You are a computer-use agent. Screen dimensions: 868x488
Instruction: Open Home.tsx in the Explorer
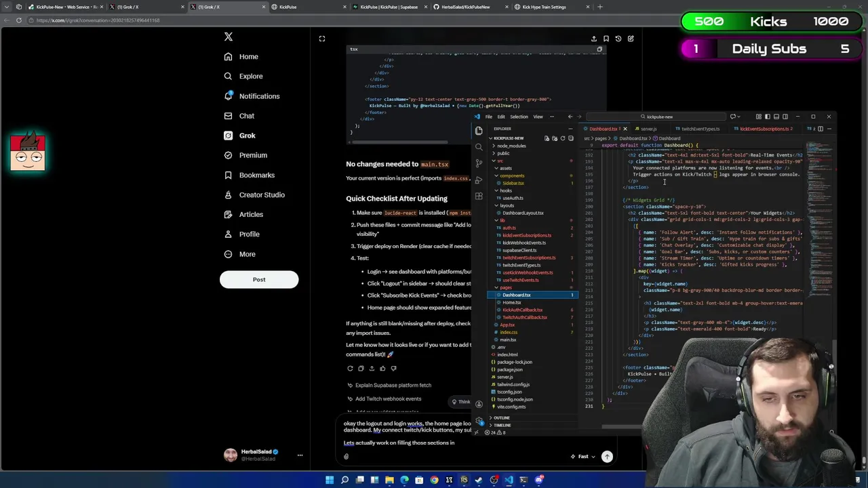pyautogui.click(x=511, y=302)
